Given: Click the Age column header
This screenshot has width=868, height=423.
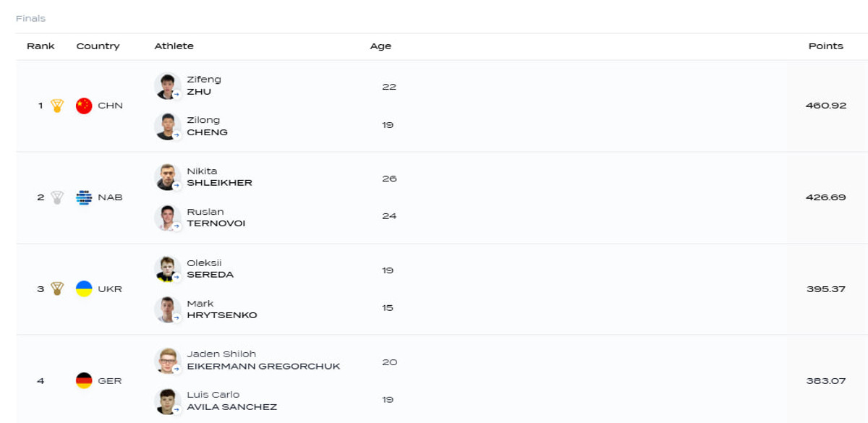Looking at the screenshot, I should click(x=380, y=46).
